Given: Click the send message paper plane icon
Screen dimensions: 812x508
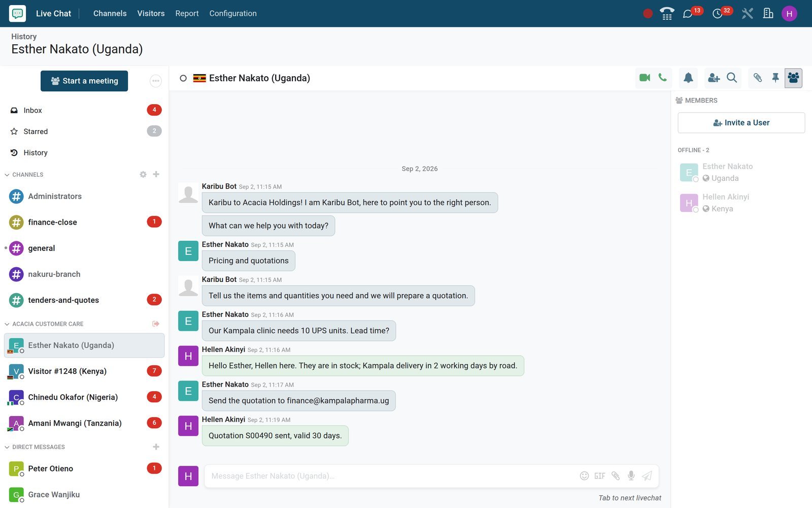Looking at the screenshot, I should [x=647, y=476].
